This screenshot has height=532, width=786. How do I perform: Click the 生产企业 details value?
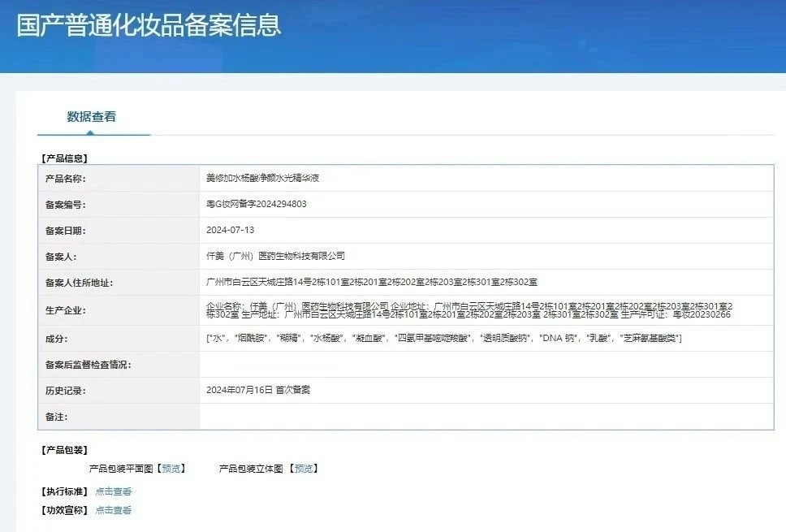(x=469, y=310)
